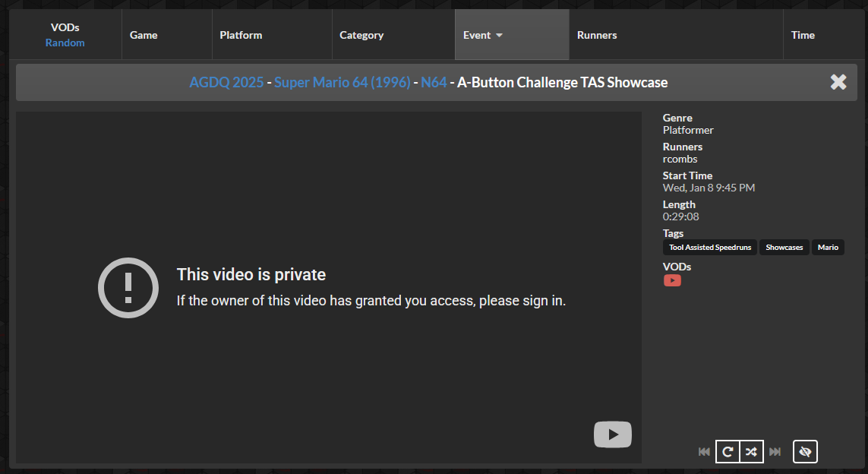Sort by Platform column header

(272, 35)
